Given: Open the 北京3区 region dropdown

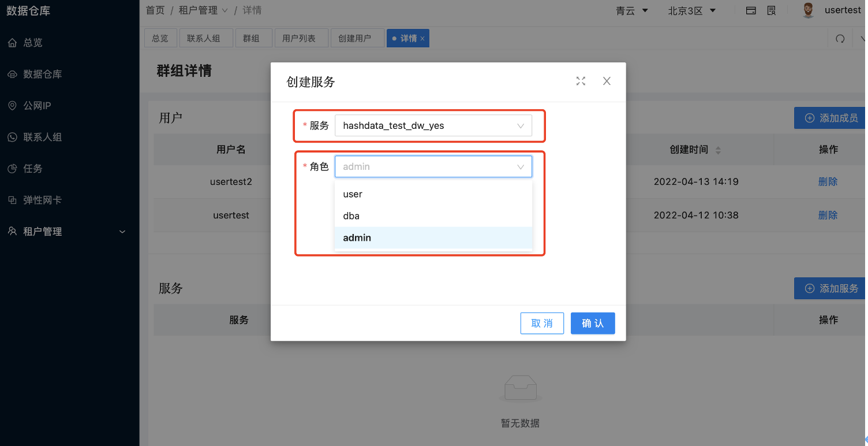Looking at the screenshot, I should coord(692,10).
